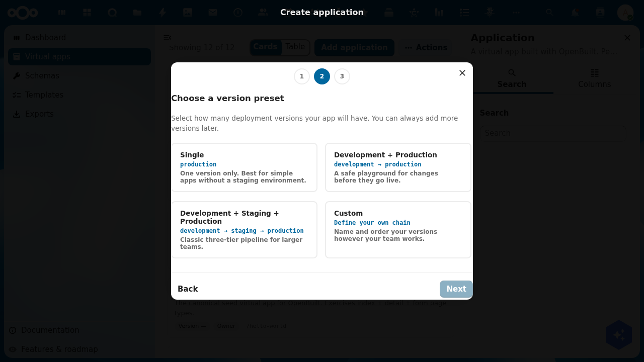The image size is (644, 362).
Task: Go to wizard step 1
Action: point(302,76)
